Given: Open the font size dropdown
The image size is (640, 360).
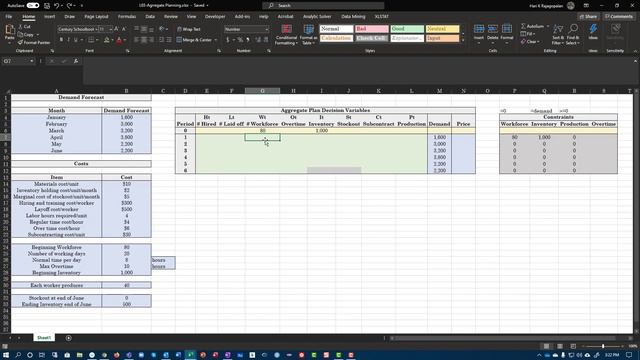Looking at the screenshot, I should pyautogui.click(x=110, y=29).
